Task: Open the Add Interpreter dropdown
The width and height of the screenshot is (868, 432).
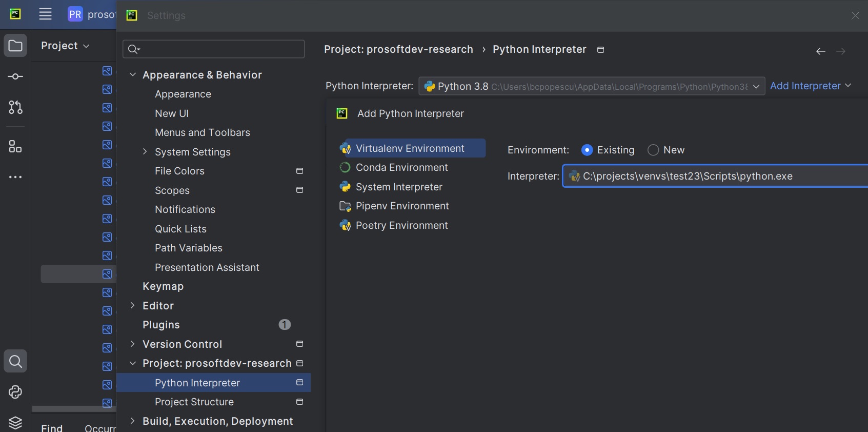Action: (x=811, y=86)
